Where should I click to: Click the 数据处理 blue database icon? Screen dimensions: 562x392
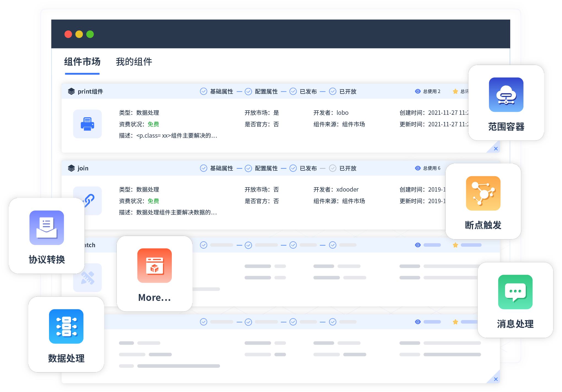66,326
